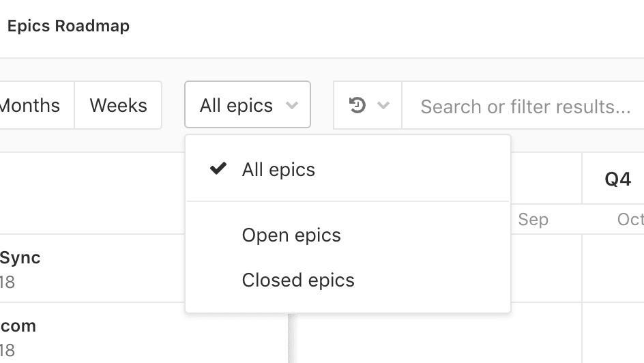Click the date text under Sync epic

(8, 282)
